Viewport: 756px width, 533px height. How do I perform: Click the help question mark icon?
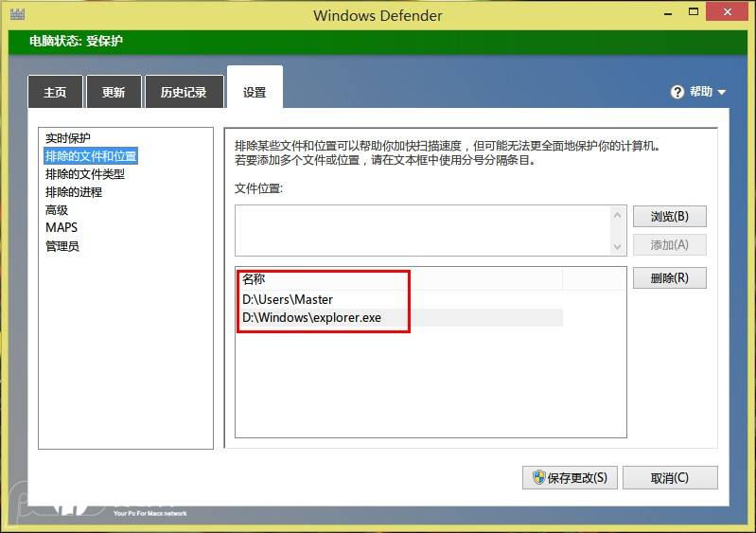pos(677,92)
